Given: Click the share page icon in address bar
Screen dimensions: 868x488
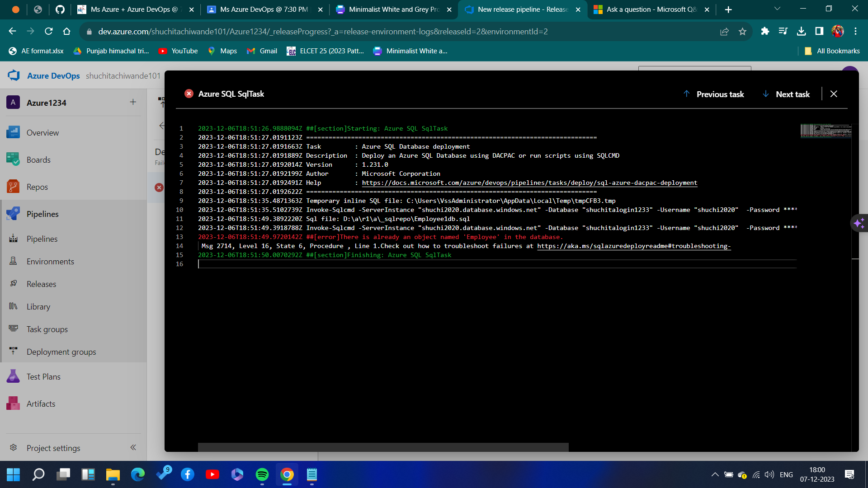Looking at the screenshot, I should [x=724, y=31].
